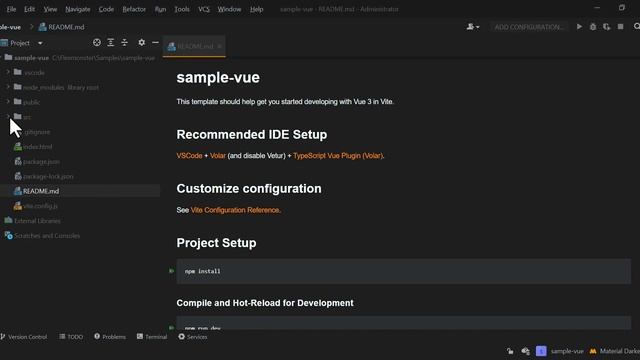Open the Run menu
This screenshot has width=640, height=360.
point(160,9)
